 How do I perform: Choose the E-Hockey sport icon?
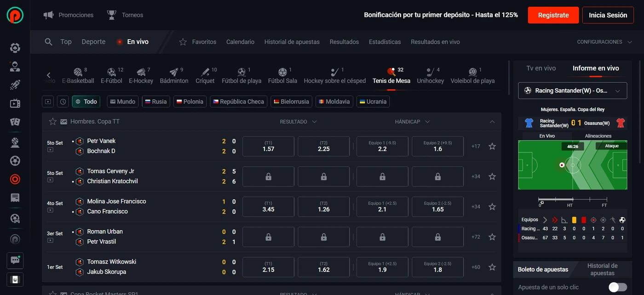[141, 72]
